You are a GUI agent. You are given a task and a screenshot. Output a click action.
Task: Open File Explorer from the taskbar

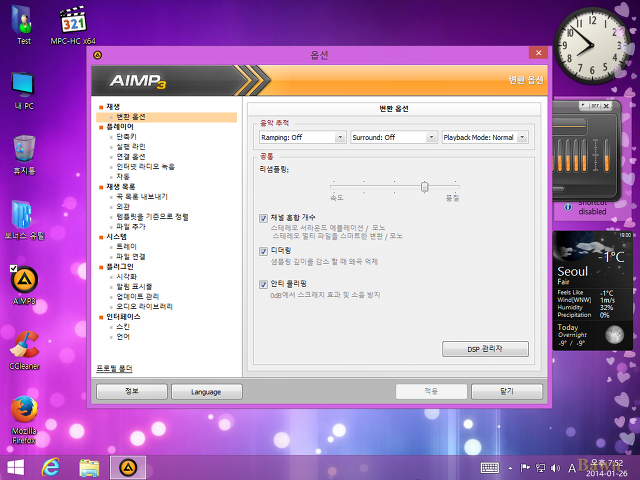(x=89, y=468)
